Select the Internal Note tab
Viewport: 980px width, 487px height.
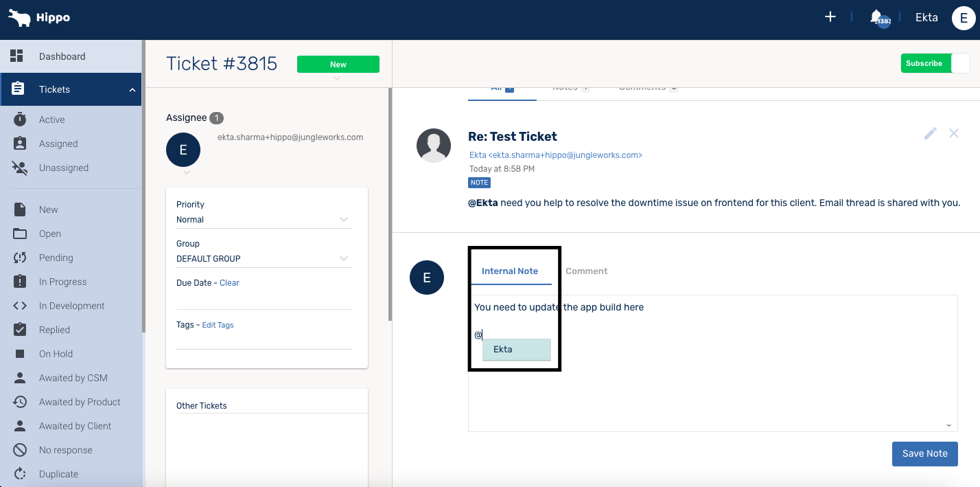pyautogui.click(x=510, y=271)
